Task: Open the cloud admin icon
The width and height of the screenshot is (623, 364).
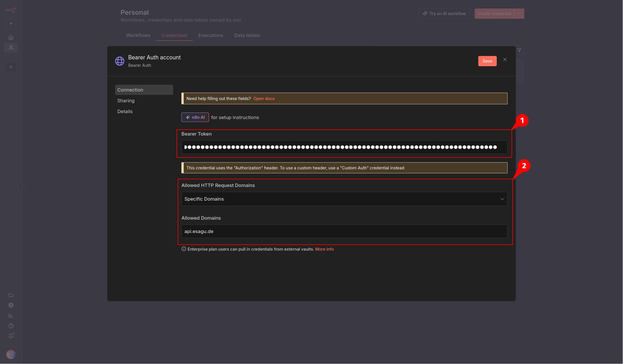Action: point(11,295)
